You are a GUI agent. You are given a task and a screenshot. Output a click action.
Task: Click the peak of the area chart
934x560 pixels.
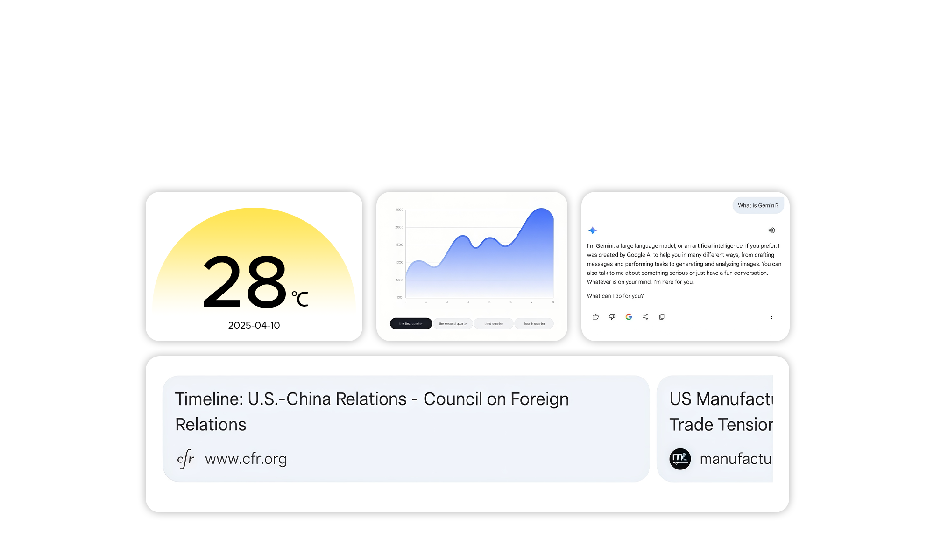point(542,210)
